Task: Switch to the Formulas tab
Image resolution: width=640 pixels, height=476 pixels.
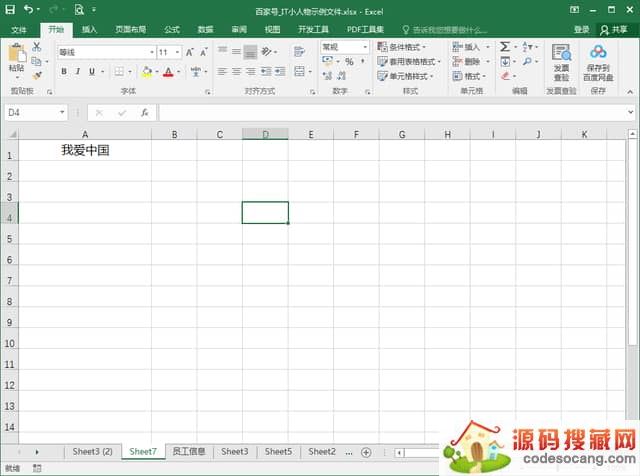Action: (172, 29)
